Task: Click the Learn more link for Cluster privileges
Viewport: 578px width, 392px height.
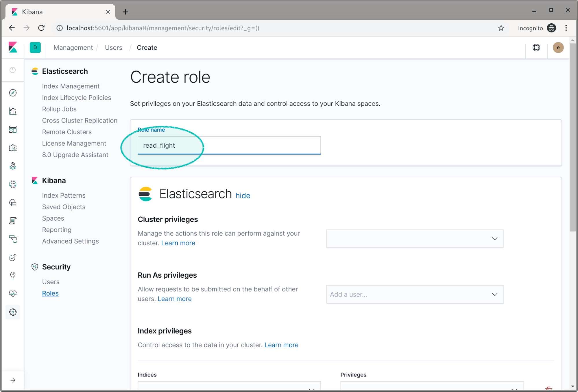Action: (178, 243)
